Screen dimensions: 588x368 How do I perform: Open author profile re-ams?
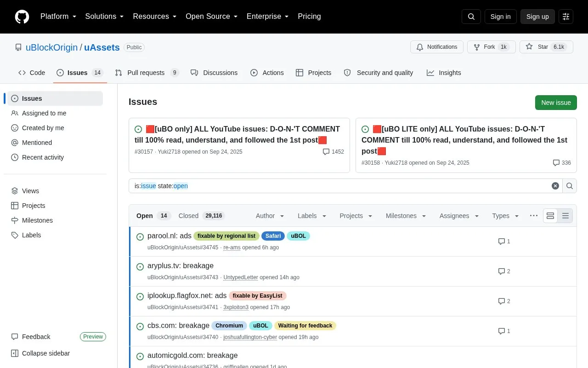coord(232,247)
